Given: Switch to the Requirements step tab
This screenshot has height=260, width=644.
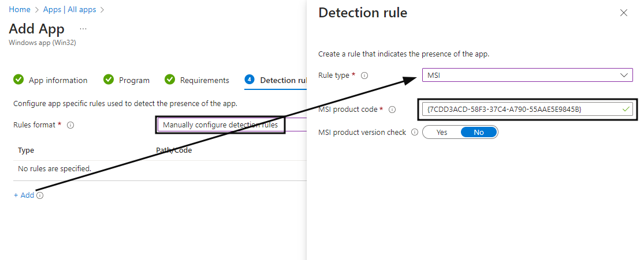Looking at the screenshot, I should 197,80.
